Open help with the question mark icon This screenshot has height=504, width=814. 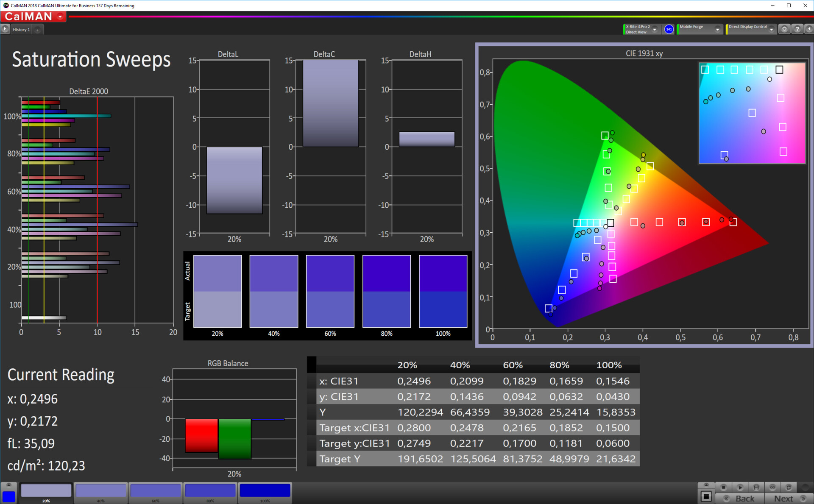pos(797,29)
